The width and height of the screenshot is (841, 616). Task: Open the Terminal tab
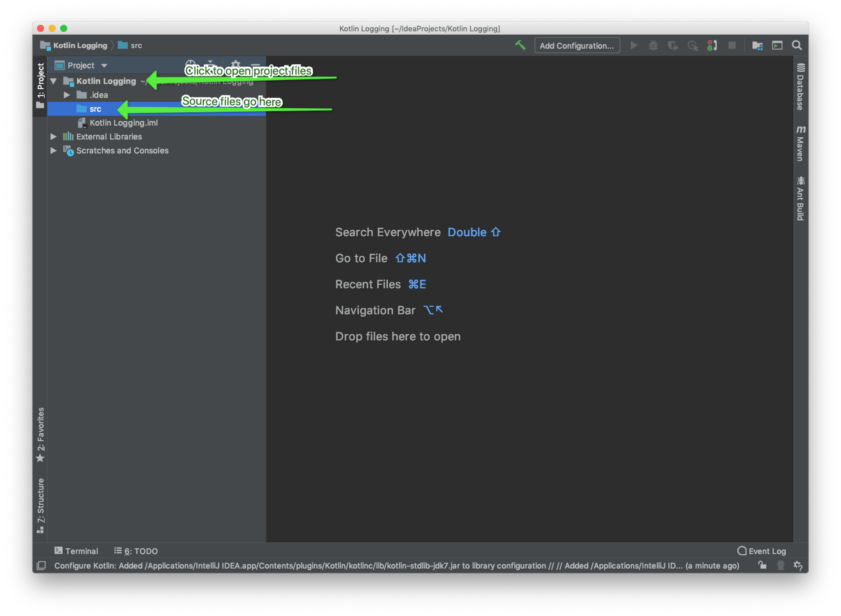pos(76,551)
